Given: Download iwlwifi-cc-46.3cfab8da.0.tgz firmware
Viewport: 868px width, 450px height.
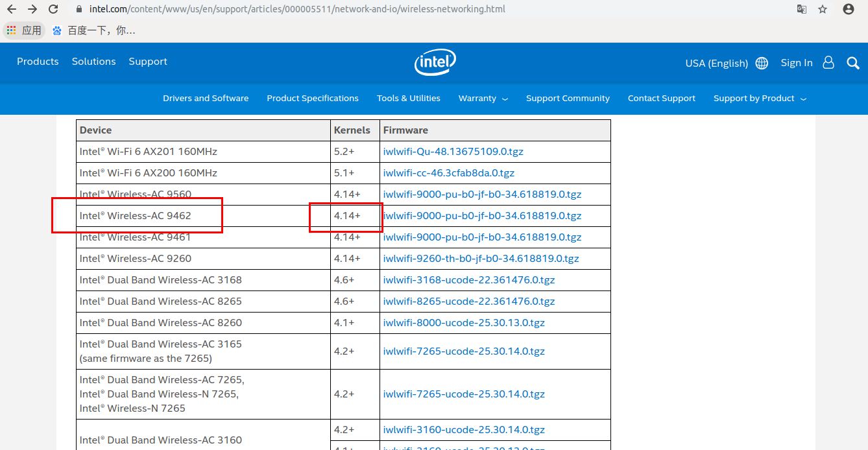Looking at the screenshot, I should [449, 173].
